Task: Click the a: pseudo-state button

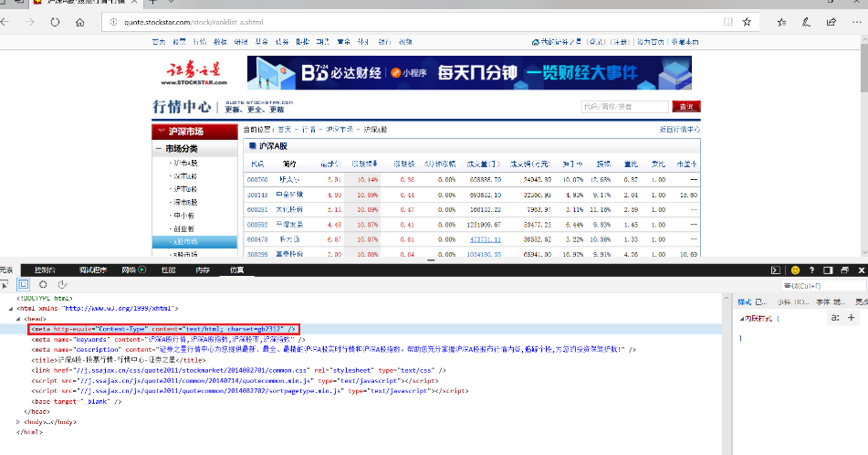Action: [835, 318]
